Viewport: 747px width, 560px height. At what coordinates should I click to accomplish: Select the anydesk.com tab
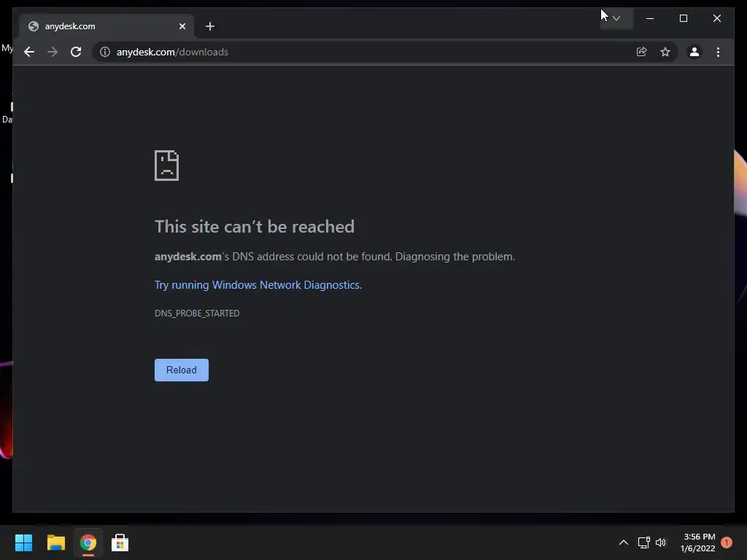[x=107, y=26]
